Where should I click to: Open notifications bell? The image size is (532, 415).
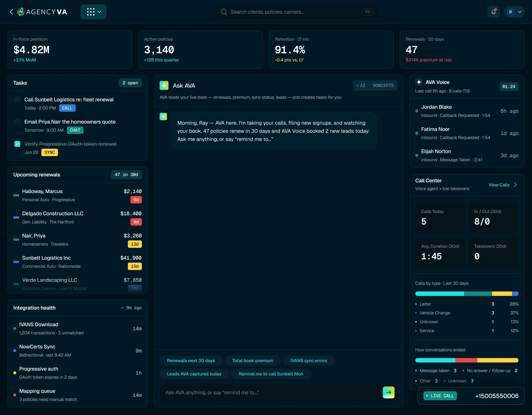pos(494,12)
